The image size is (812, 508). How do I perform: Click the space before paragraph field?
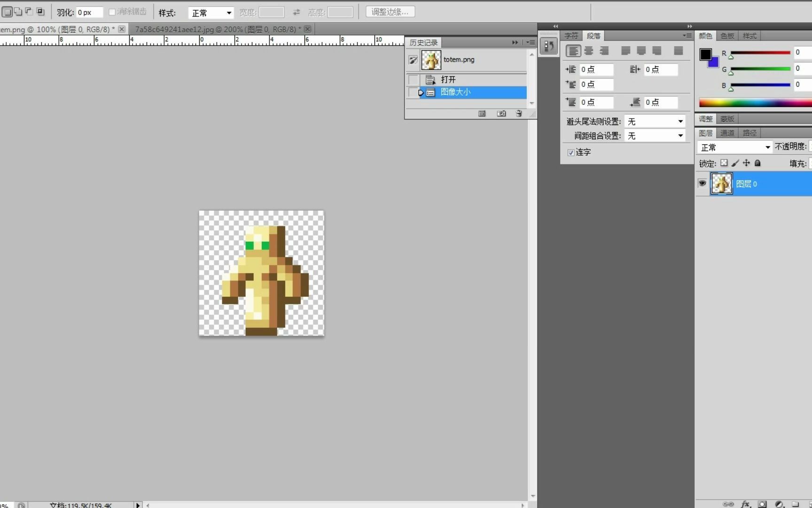[596, 103]
